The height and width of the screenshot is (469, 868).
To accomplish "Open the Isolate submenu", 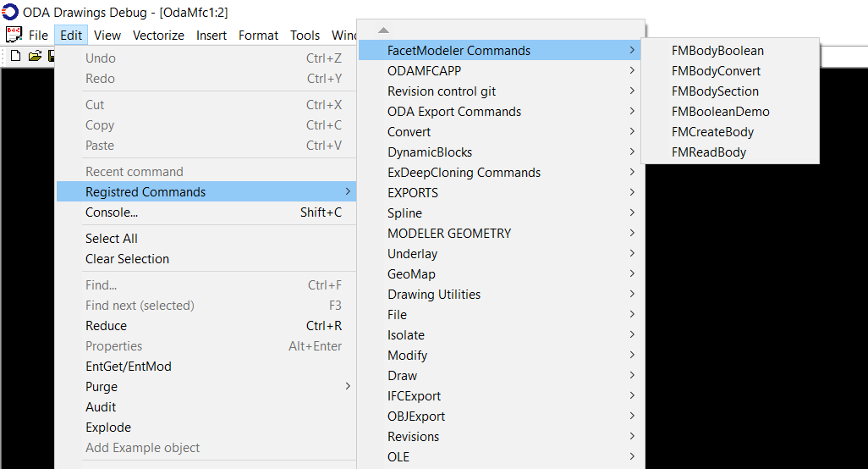I will point(499,335).
